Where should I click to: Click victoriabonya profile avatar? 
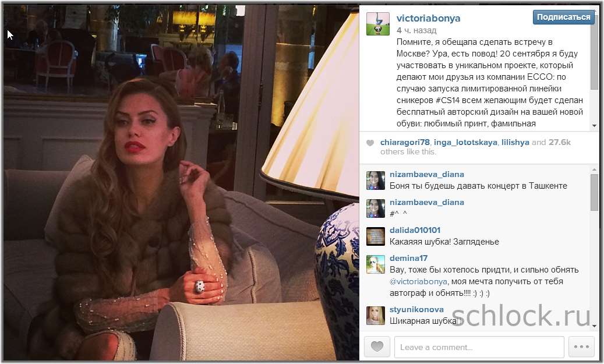(x=377, y=24)
